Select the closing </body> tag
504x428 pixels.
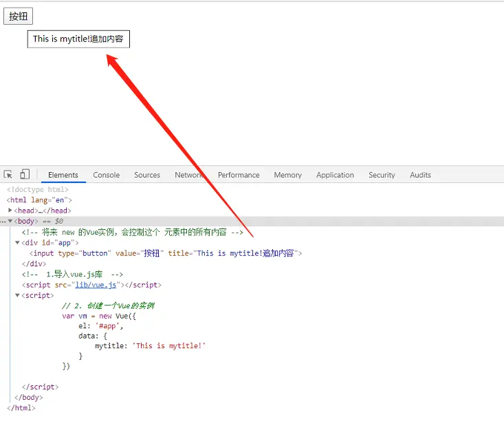(x=29, y=398)
